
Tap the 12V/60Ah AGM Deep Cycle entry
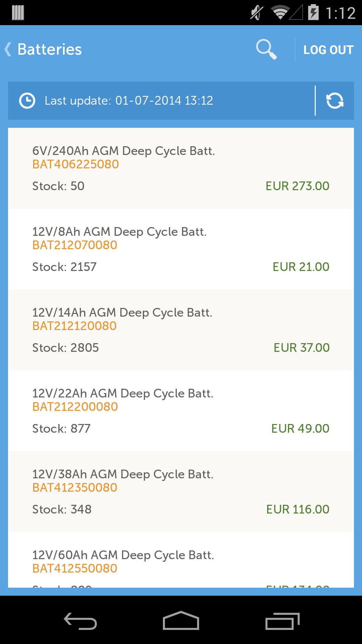123,555
